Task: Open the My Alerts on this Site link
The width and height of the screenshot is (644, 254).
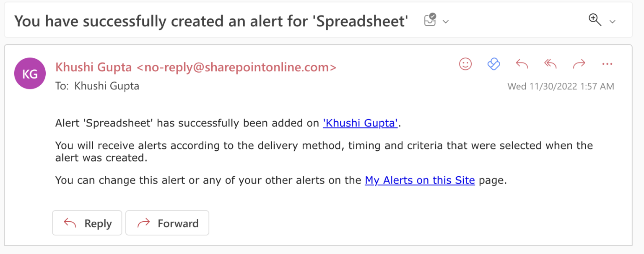Action: coord(420,181)
